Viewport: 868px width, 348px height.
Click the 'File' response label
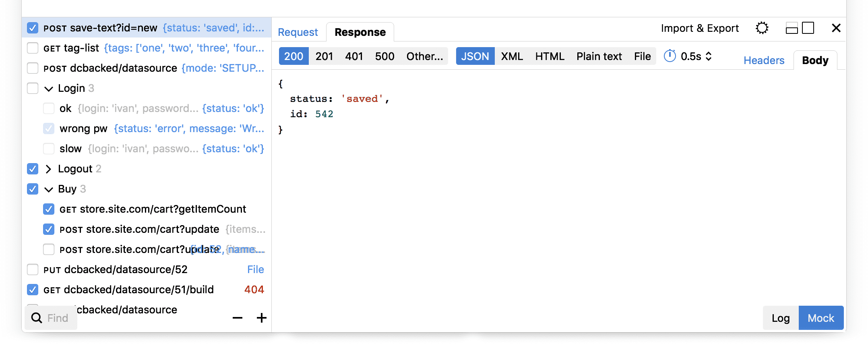coord(256,269)
